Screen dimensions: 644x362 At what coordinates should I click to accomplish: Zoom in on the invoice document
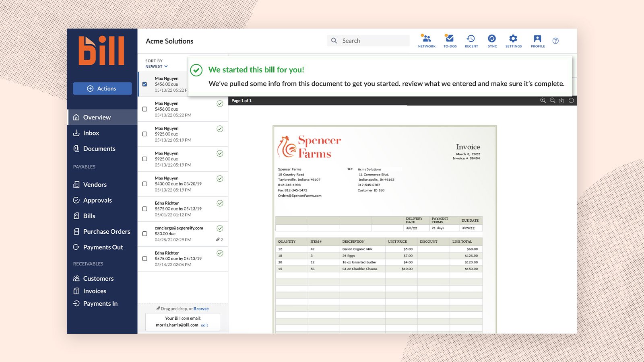pos(543,101)
